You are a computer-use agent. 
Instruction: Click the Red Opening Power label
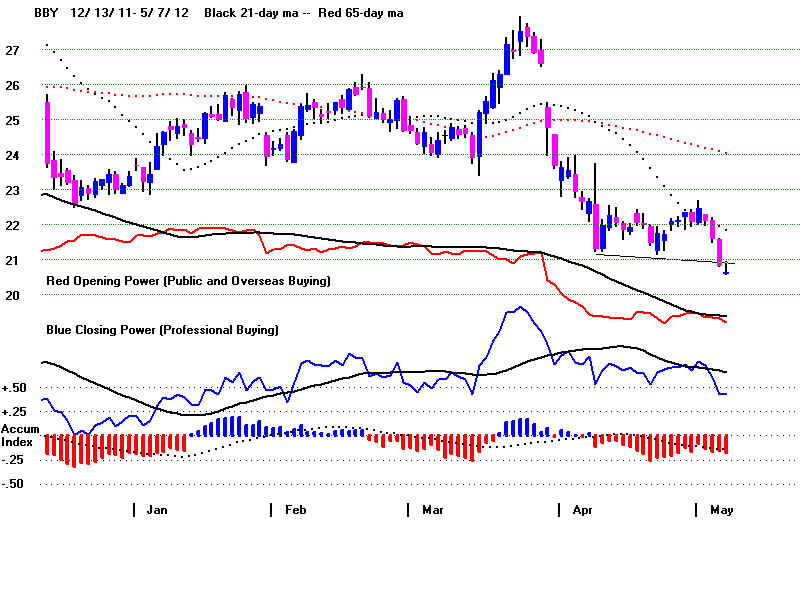point(188,282)
